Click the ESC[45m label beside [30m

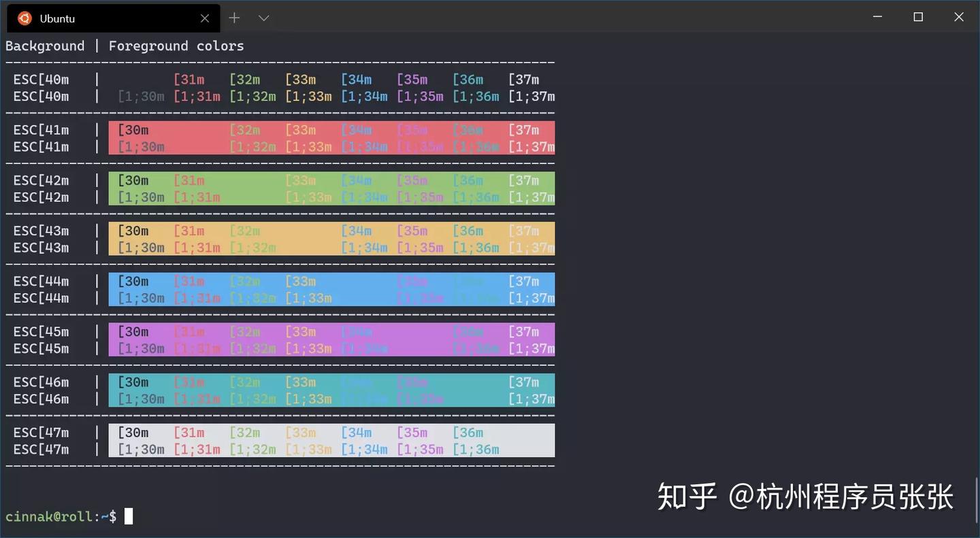(41, 331)
